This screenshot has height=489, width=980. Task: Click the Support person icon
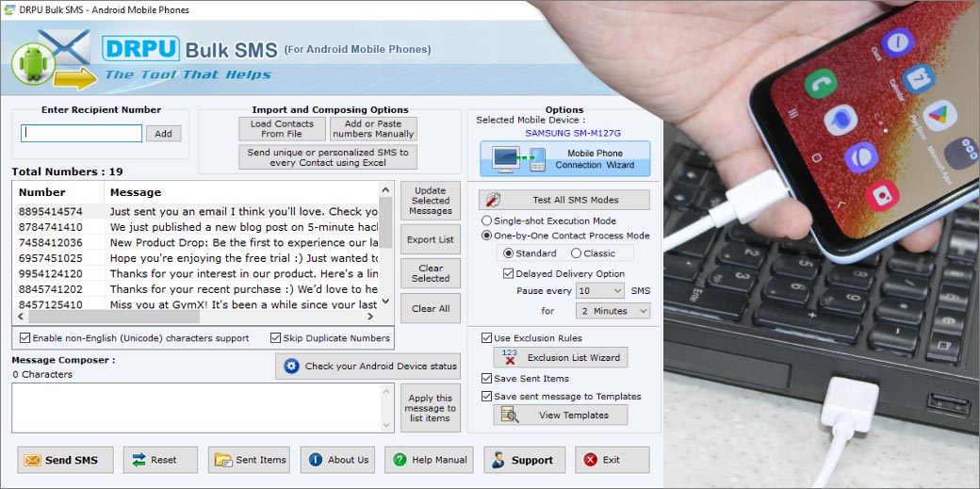498,460
